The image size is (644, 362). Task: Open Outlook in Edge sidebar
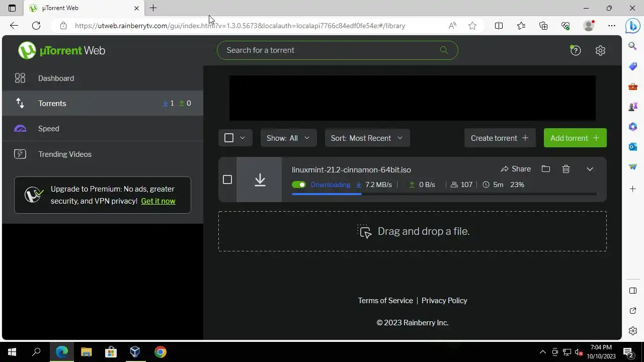click(x=633, y=147)
